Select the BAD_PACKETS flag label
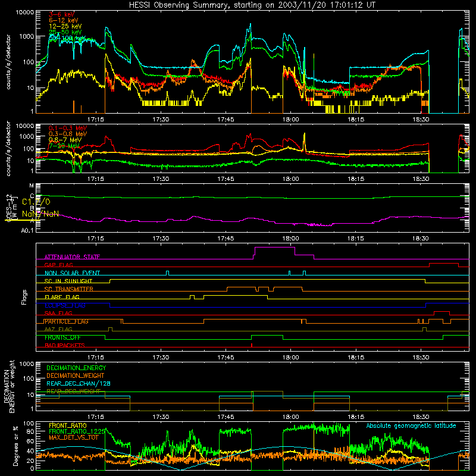This screenshot has width=476, height=476. 65,345
